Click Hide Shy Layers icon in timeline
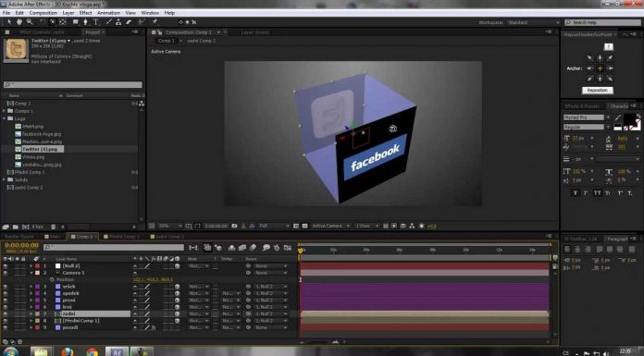Screen dimensions: 644x356 231,247
